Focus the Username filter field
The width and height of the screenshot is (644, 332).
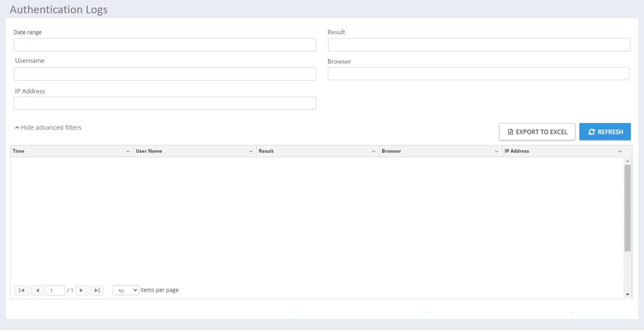165,74
